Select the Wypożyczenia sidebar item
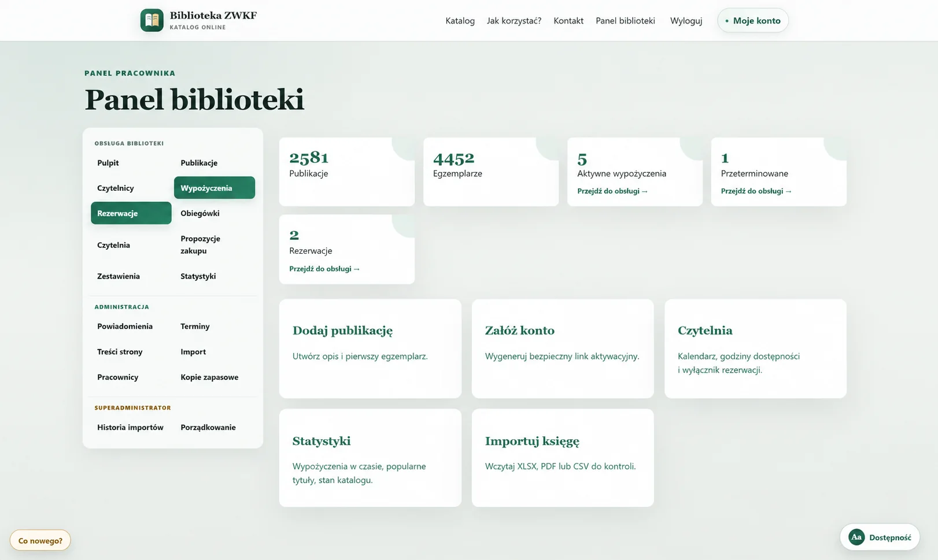 point(215,188)
